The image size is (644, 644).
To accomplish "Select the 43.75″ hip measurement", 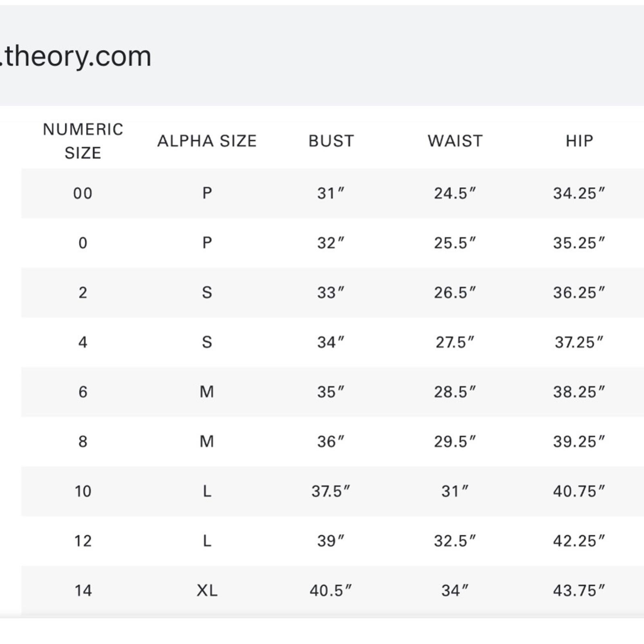I will point(579,590).
